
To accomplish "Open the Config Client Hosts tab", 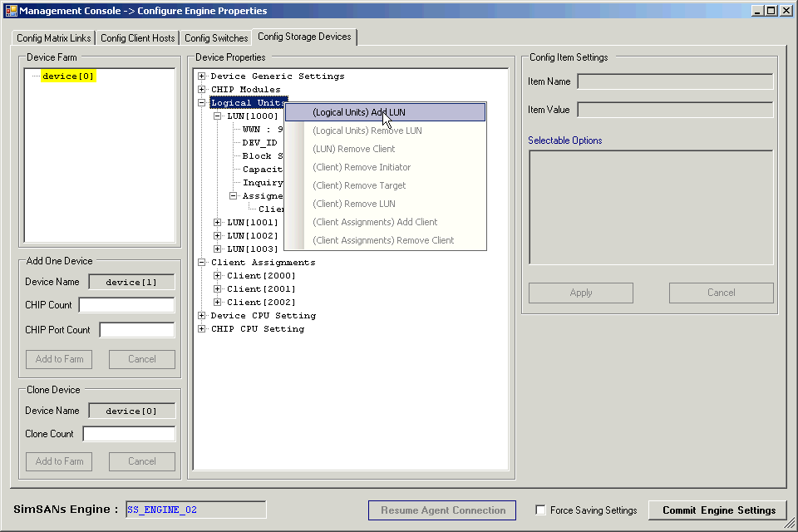I will pos(137,38).
